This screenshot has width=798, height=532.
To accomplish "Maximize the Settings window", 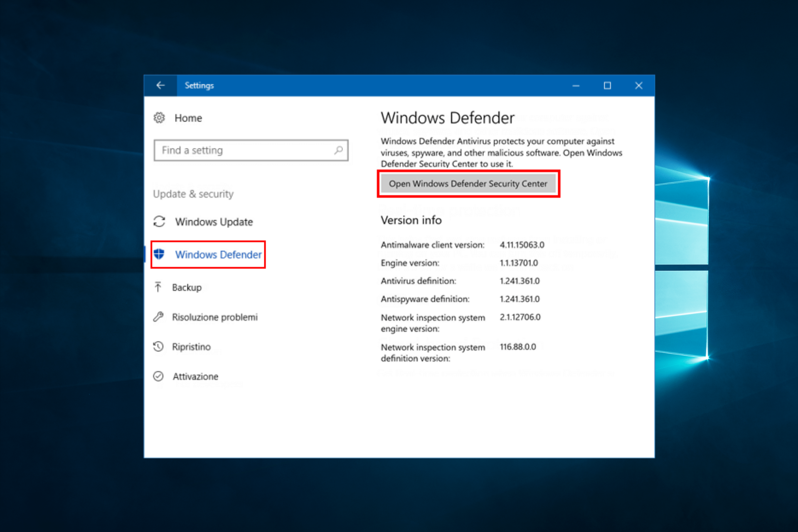I will click(x=607, y=86).
